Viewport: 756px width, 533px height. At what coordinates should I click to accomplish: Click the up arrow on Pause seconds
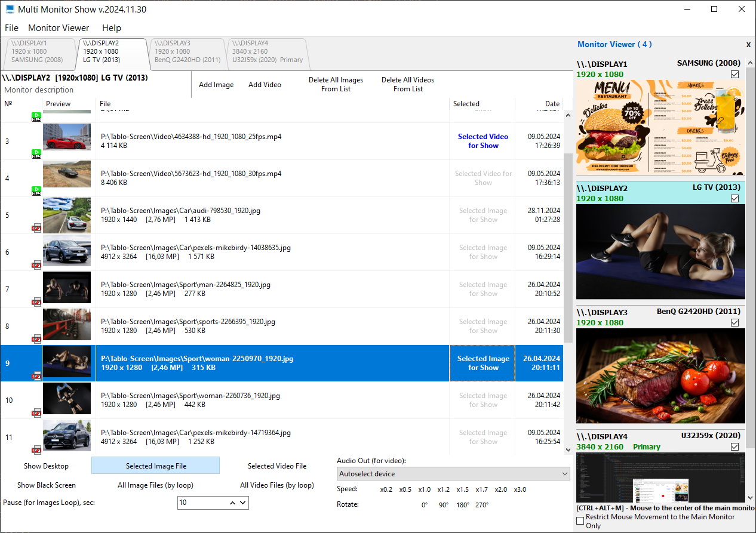(232, 503)
